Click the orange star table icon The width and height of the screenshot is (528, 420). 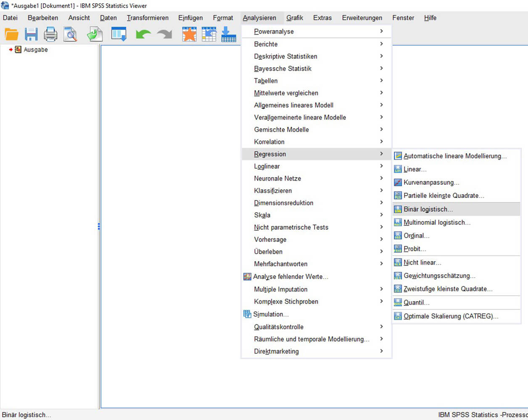[x=189, y=34]
